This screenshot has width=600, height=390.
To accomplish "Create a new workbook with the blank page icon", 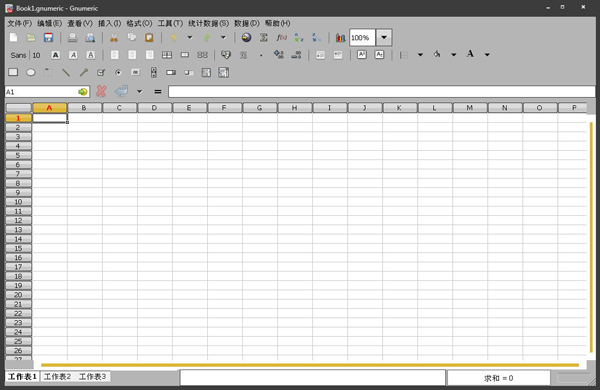I will 13,38.
